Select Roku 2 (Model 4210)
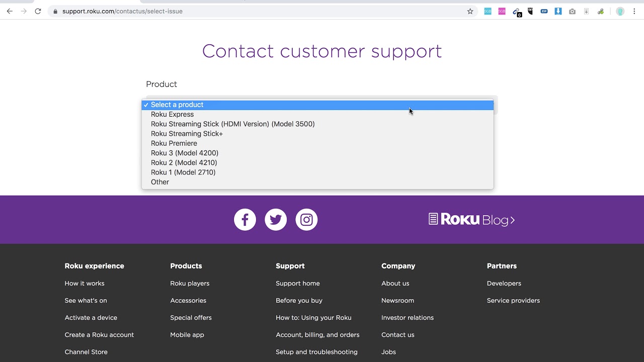 coord(317,162)
